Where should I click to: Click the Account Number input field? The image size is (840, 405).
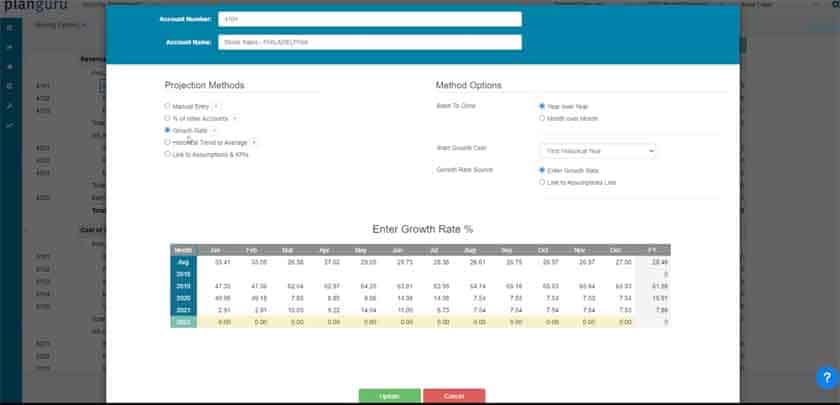(370, 19)
